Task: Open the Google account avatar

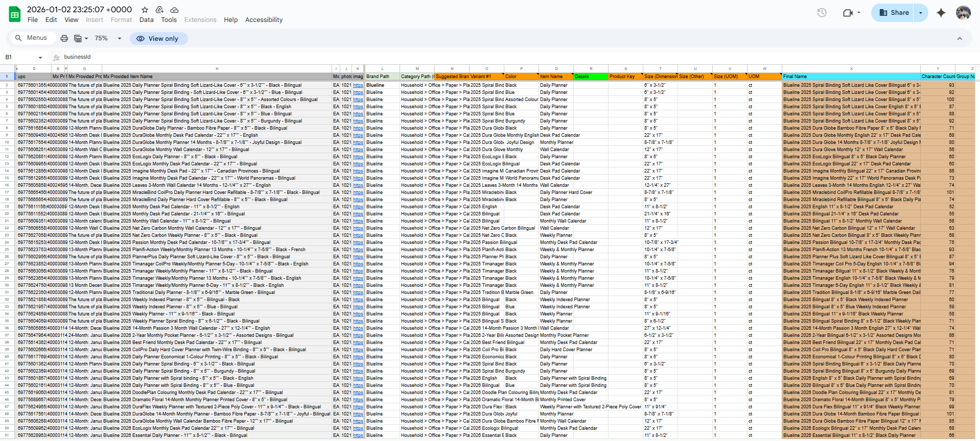Action: tap(963, 13)
